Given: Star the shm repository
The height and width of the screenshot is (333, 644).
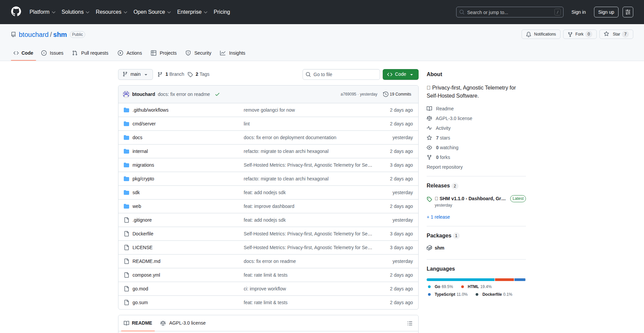Looking at the screenshot, I should tap(616, 34).
